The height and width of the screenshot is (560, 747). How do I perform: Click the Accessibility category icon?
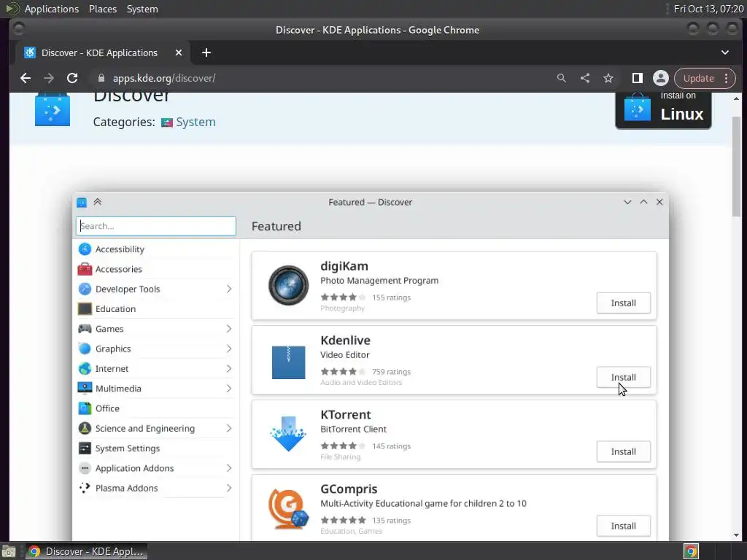click(x=85, y=249)
